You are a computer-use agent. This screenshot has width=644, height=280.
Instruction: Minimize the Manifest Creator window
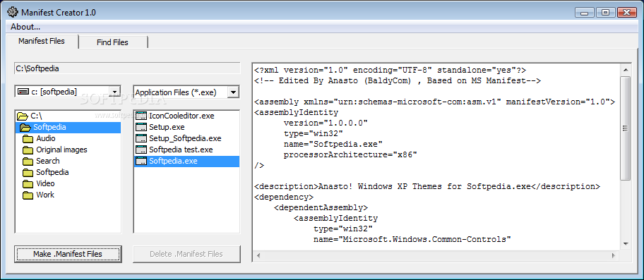(x=584, y=12)
